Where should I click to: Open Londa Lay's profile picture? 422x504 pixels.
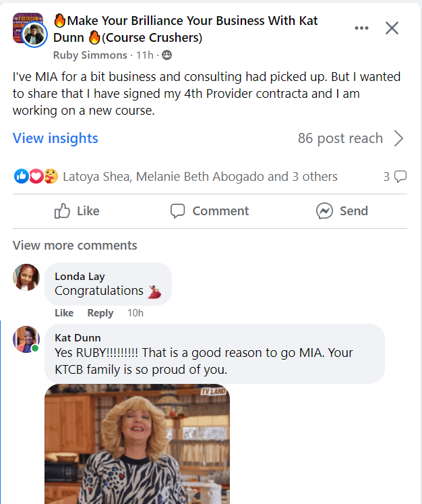[26, 277]
